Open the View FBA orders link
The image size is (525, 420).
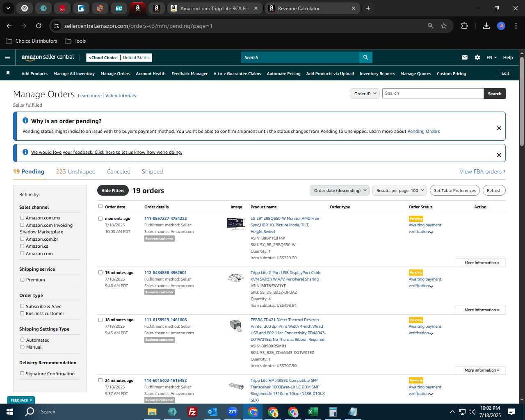[x=482, y=171]
